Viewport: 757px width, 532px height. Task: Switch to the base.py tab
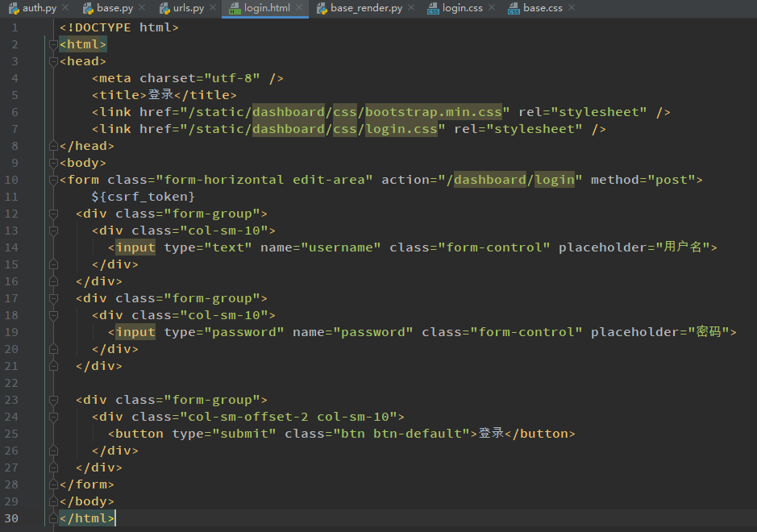click(114, 8)
